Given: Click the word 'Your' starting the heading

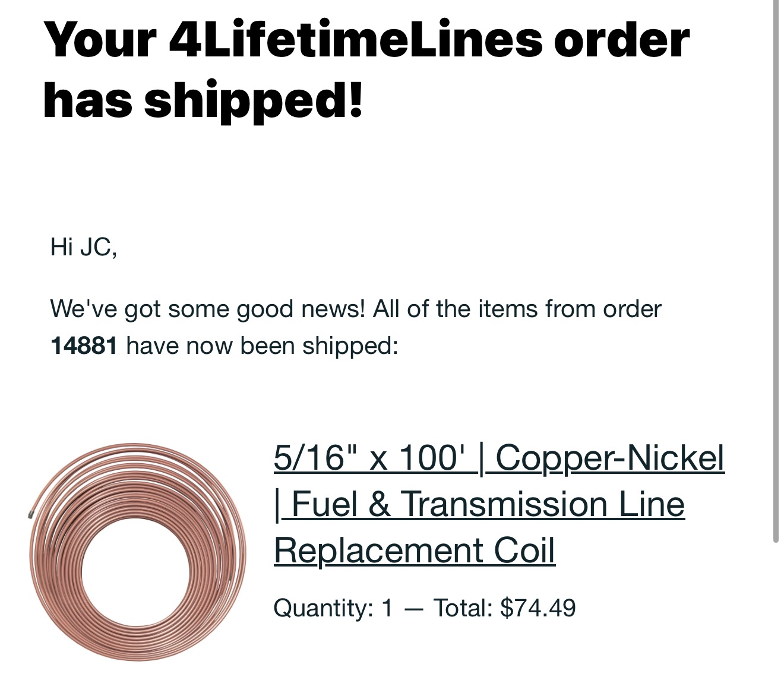Looking at the screenshot, I should [100, 40].
